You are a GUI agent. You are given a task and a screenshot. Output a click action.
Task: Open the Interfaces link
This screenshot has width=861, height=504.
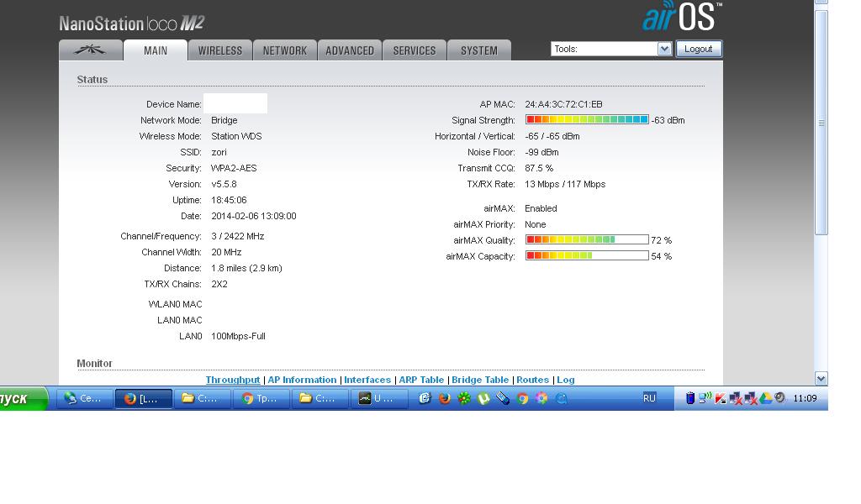click(x=367, y=380)
